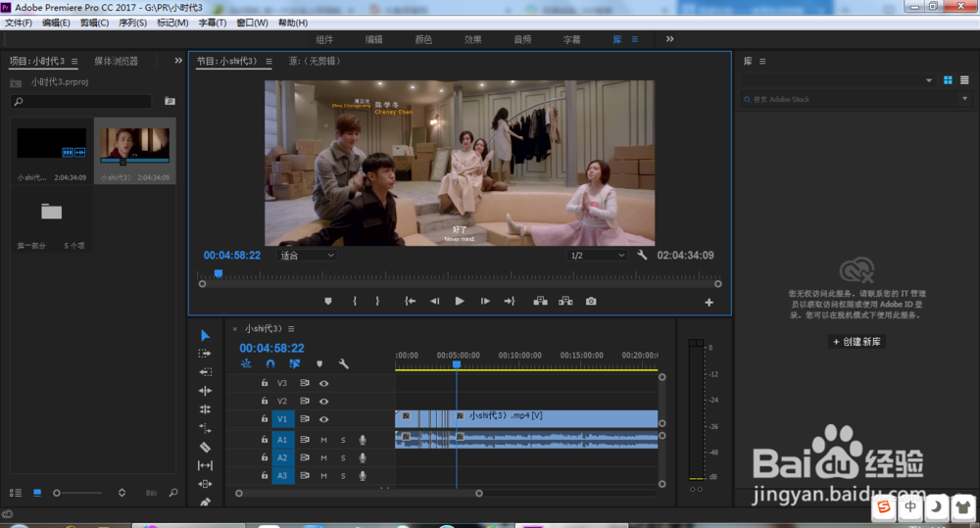Open the program monitor panel menu

[x=269, y=62]
